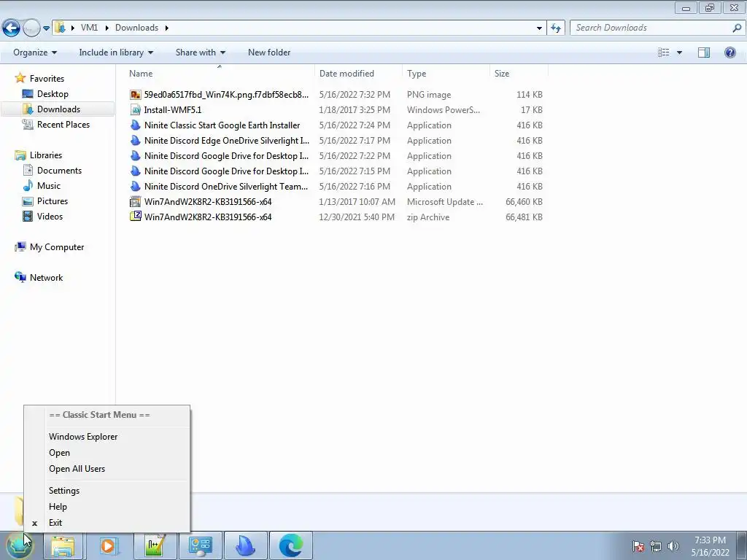Viewport: 747px width, 560px height.
Task: Open Windows Explorer from the taskbar
Action: pyautogui.click(x=63, y=545)
